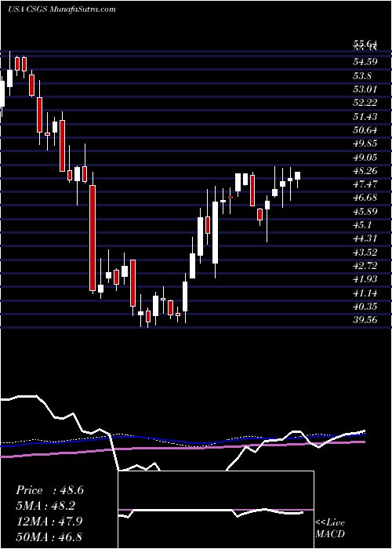Click the 41.14 price axis label
This screenshot has width=392, height=549.
pos(365,293)
